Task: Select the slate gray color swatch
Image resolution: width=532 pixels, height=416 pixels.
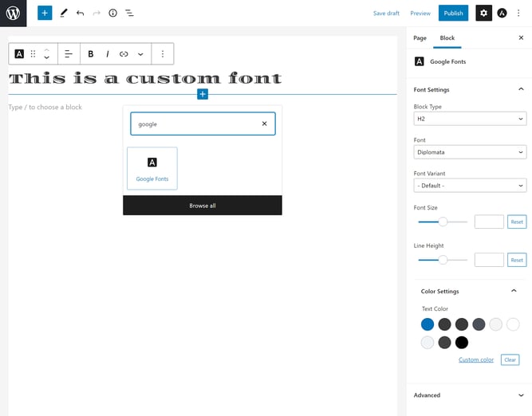Action: pos(479,324)
